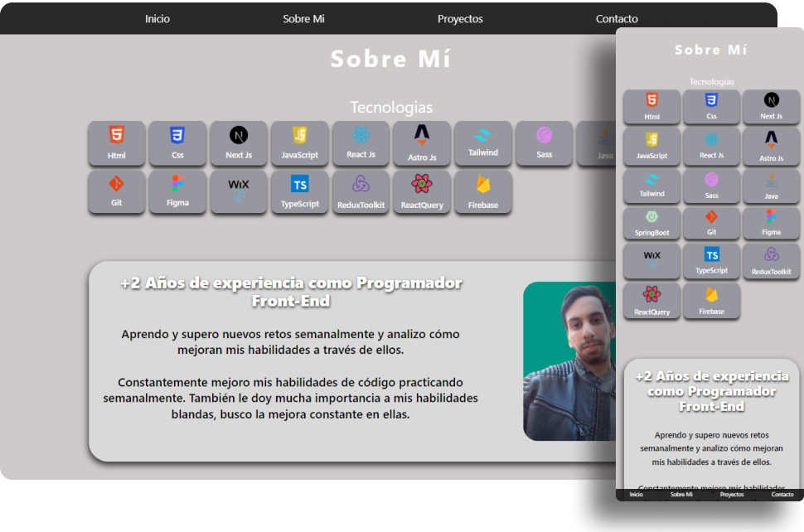Click the Html card in desktop view
The width and height of the screenshot is (804, 532).
[116, 143]
